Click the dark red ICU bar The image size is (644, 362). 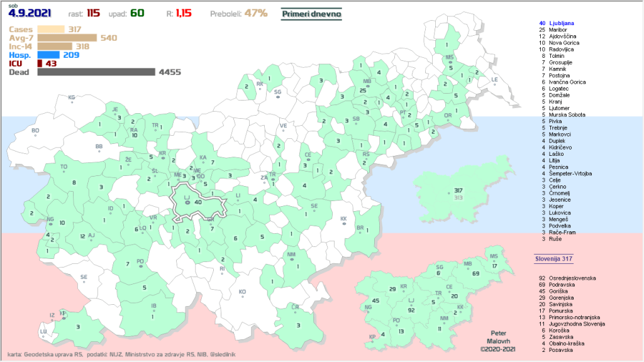tap(40, 63)
